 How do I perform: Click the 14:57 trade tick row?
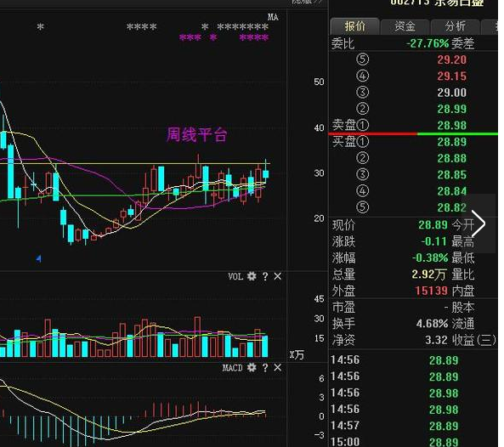(x=414, y=426)
